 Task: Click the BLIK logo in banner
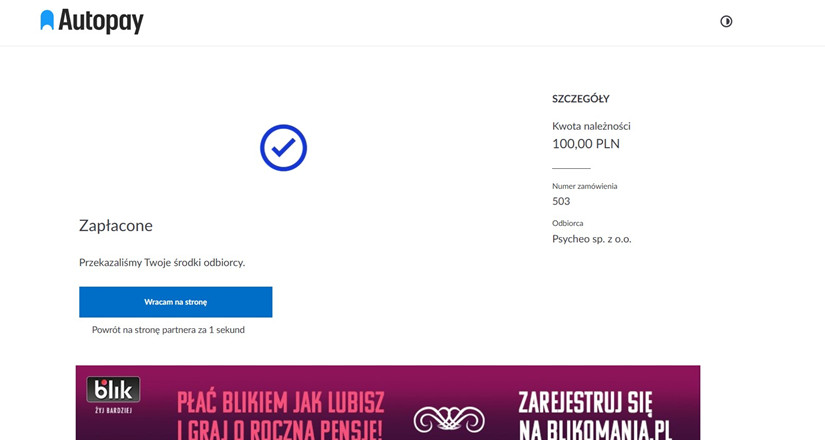coord(113,389)
